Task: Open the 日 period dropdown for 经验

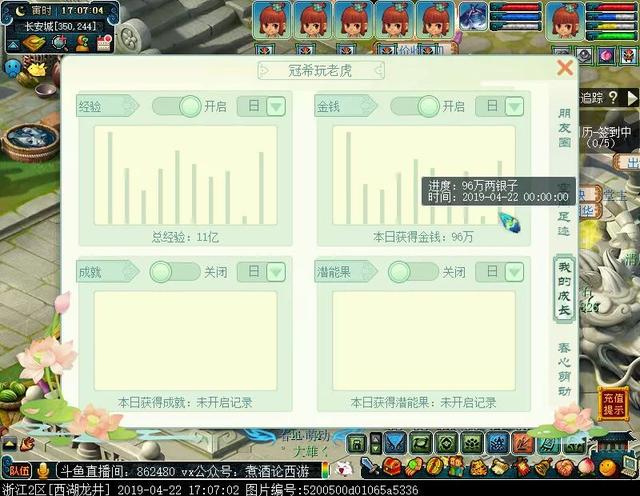Action: 276,107
